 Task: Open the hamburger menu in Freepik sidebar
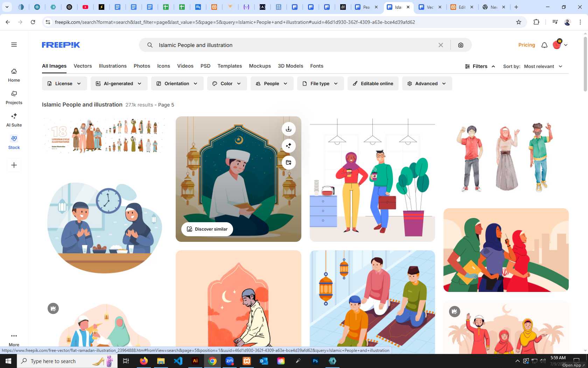14,45
